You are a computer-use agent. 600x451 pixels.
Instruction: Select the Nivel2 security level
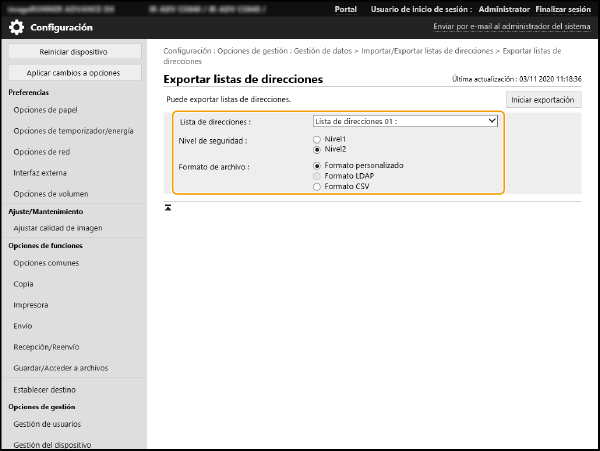pos(318,148)
